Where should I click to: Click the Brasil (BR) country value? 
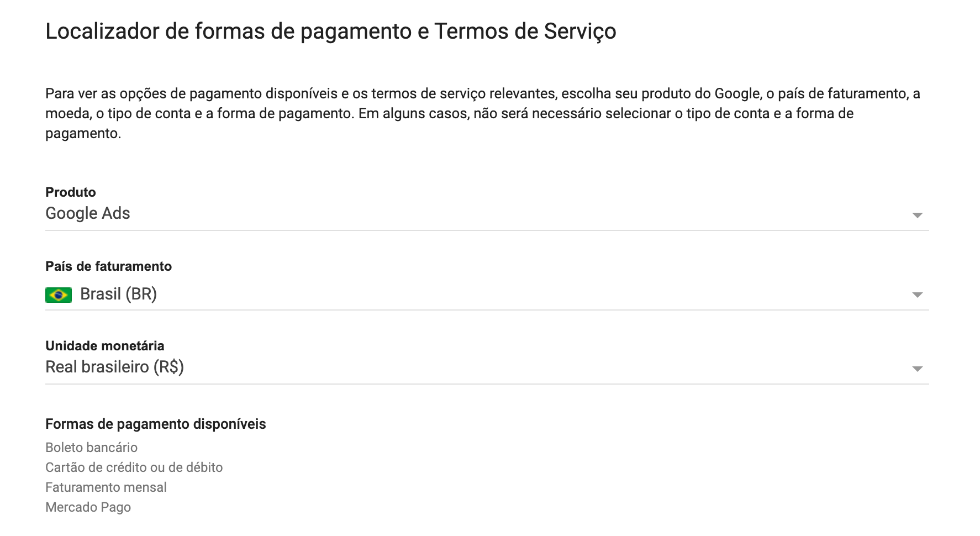tap(118, 294)
